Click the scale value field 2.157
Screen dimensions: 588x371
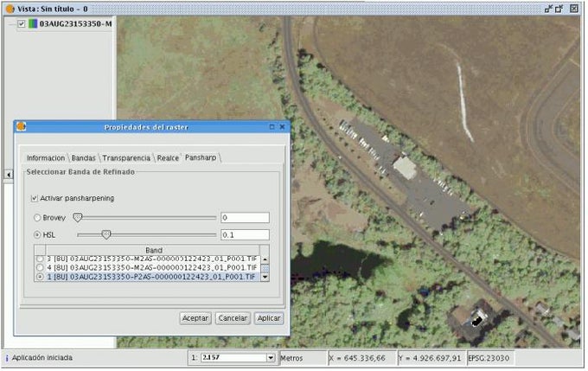234,358
